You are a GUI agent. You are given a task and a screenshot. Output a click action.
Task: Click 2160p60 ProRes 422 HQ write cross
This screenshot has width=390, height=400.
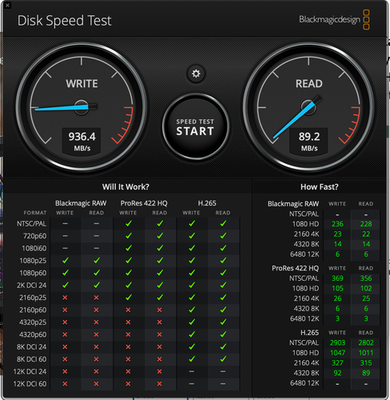click(128, 310)
